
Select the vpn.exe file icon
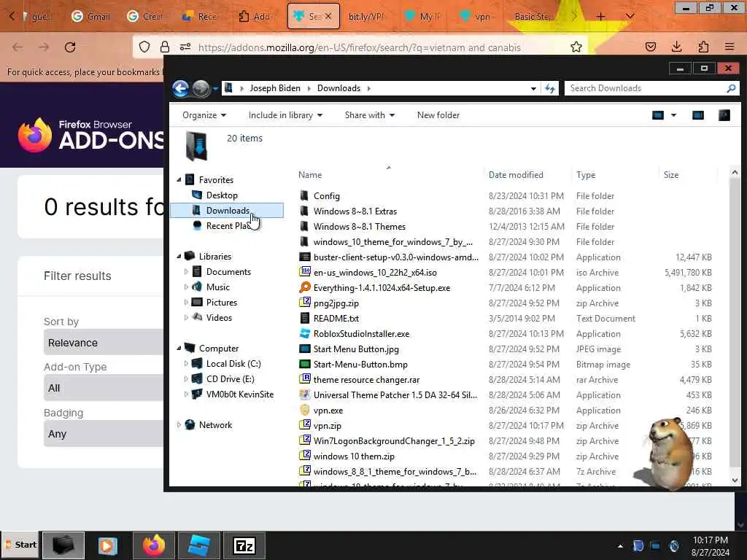tap(305, 410)
